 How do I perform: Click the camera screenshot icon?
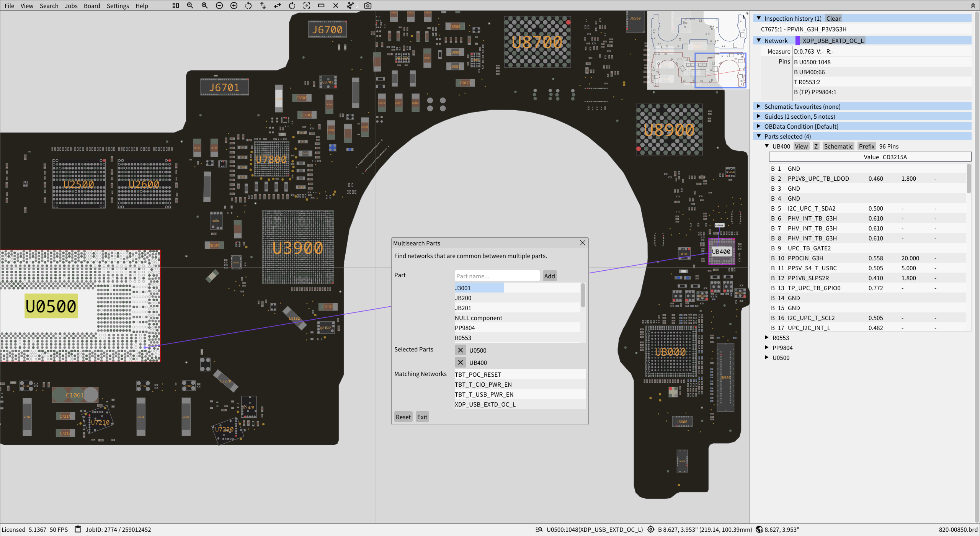(x=368, y=5)
